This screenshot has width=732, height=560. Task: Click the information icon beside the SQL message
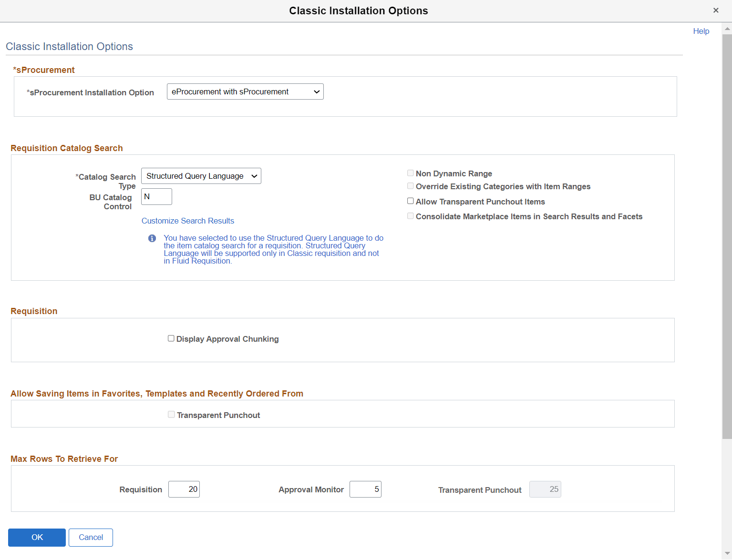point(152,238)
